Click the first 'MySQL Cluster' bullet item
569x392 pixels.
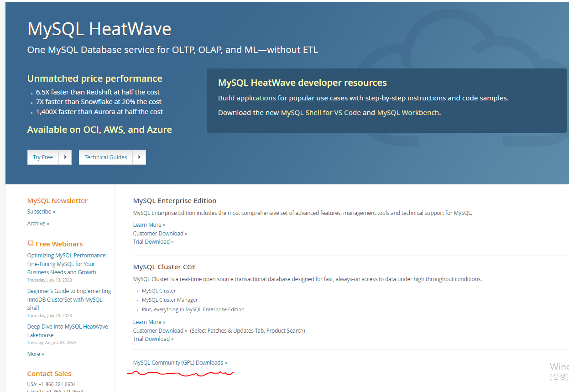click(159, 291)
